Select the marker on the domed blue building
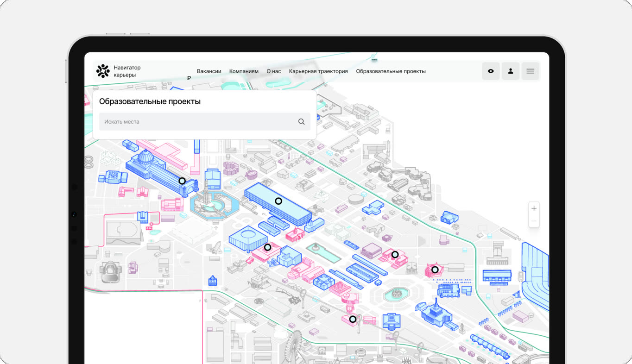This screenshot has height=364, width=632. [182, 181]
